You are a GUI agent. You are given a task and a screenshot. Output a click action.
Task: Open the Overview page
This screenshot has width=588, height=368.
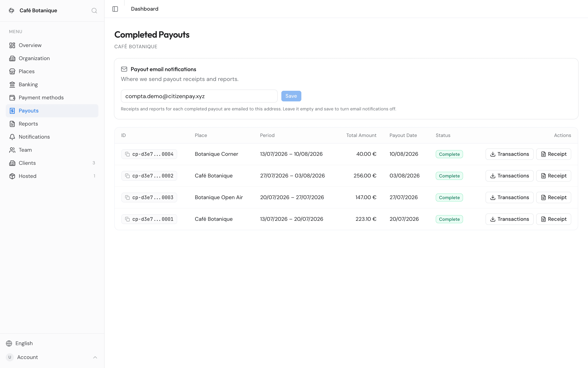point(52,45)
